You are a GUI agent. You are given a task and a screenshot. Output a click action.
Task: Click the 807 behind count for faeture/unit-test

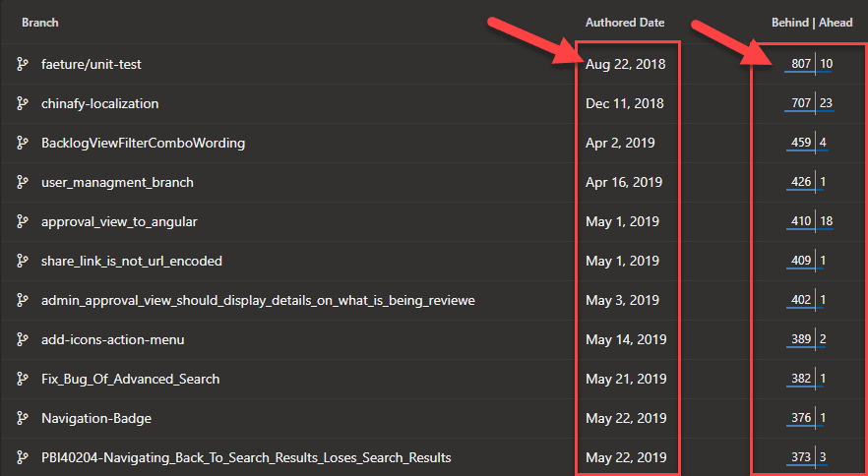pos(801,64)
